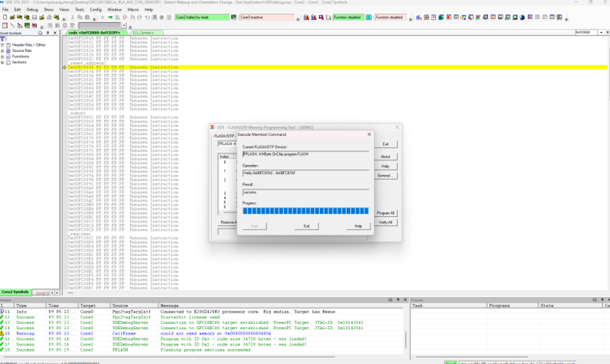The width and height of the screenshot is (610, 364).
Task: Click the Save toolbar icon
Action: pyautogui.click(x=34, y=17)
